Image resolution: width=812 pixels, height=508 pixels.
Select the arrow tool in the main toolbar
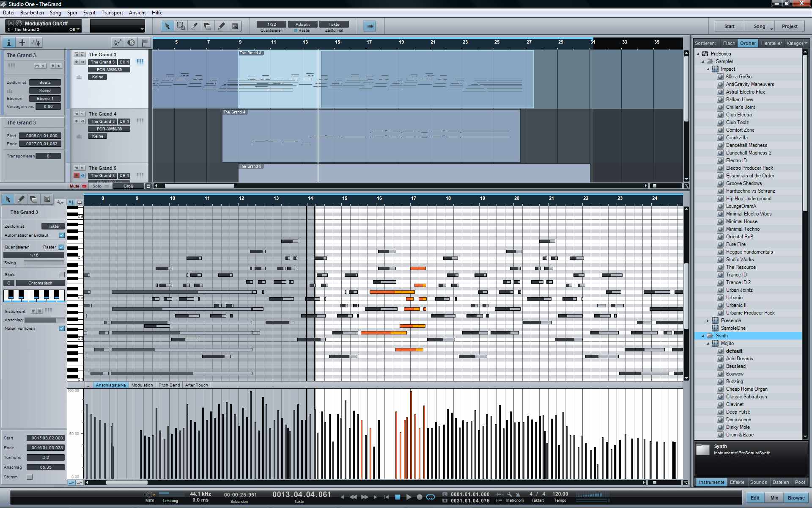(167, 26)
